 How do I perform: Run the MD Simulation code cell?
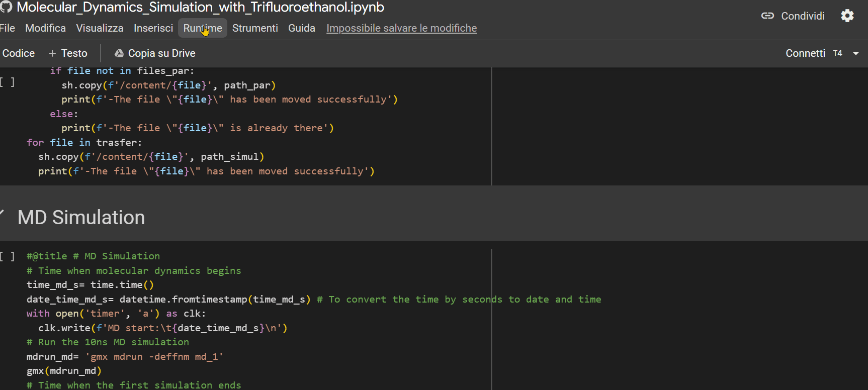coord(7,256)
